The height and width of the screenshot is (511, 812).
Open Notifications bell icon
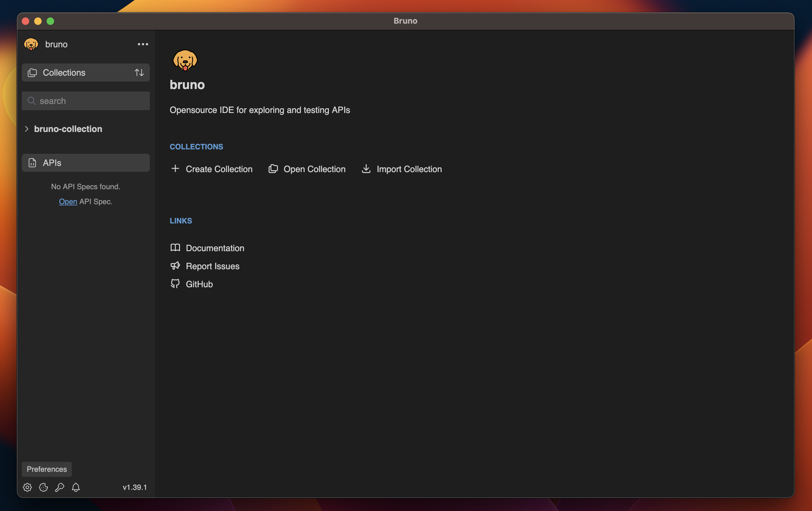(76, 487)
